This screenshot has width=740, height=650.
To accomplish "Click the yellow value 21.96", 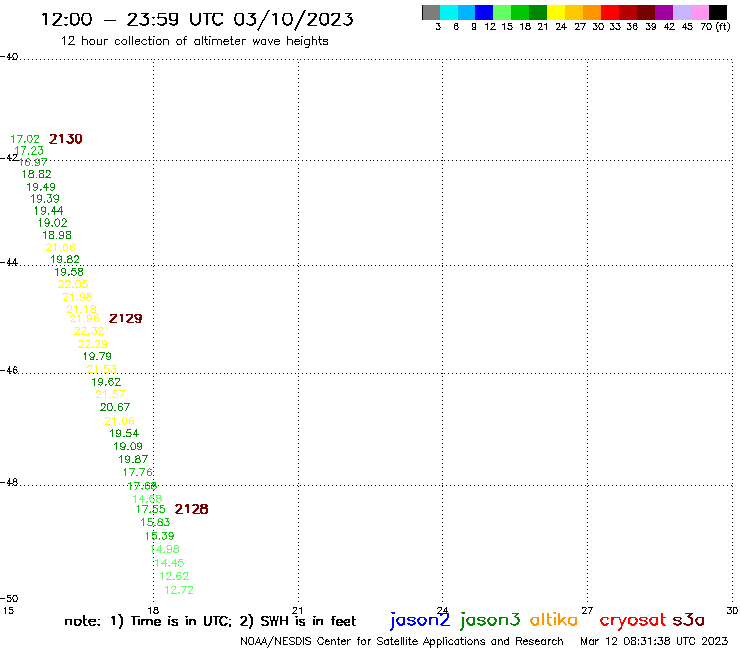I will (84, 319).
